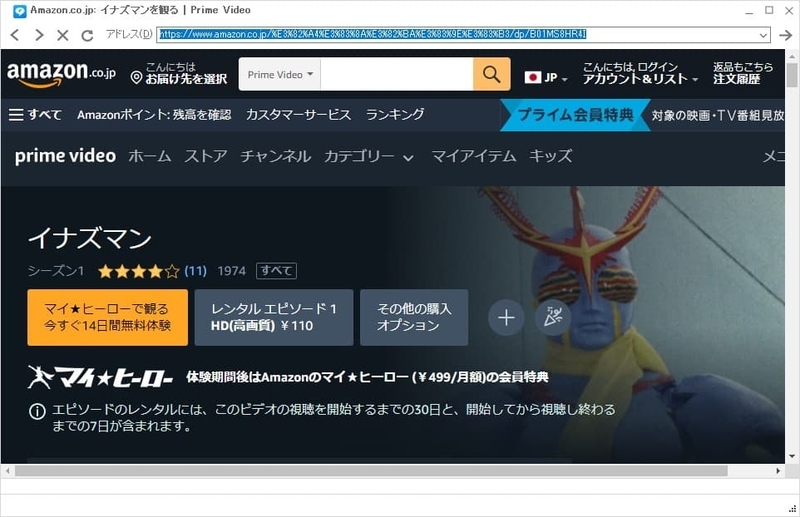Image resolution: width=800 pixels, height=517 pixels.
Task: Click the prime video logo text
Action: (65, 156)
